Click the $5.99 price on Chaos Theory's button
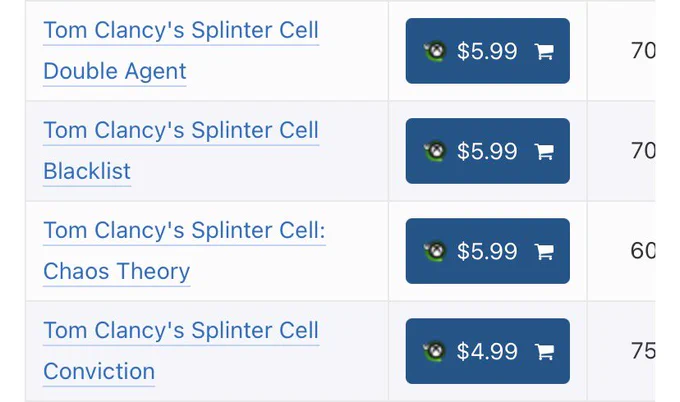Viewport: 680px width, 402px height. pyautogui.click(x=487, y=252)
